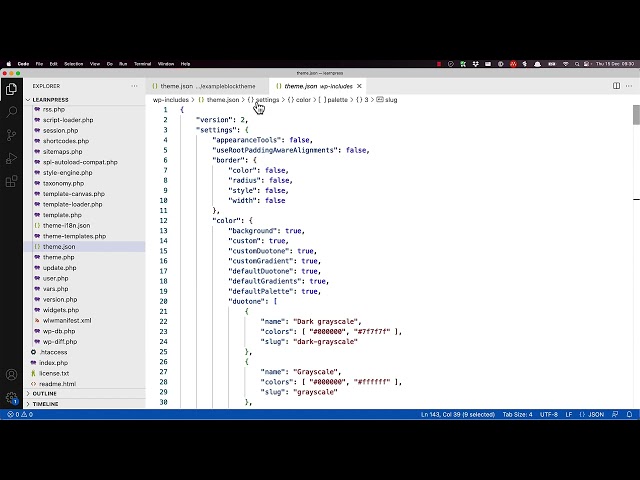Select theme.json in the explorer
640x480 pixels.
tap(59, 247)
